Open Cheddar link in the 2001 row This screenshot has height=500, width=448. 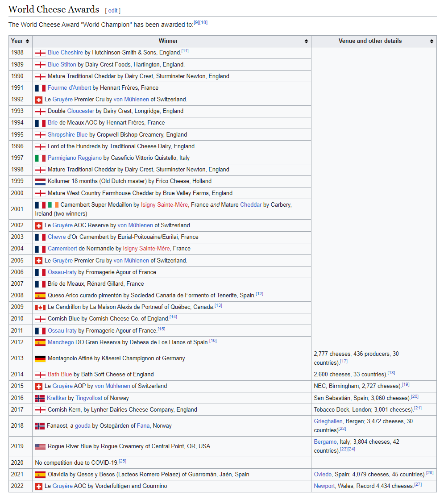pos(251,205)
